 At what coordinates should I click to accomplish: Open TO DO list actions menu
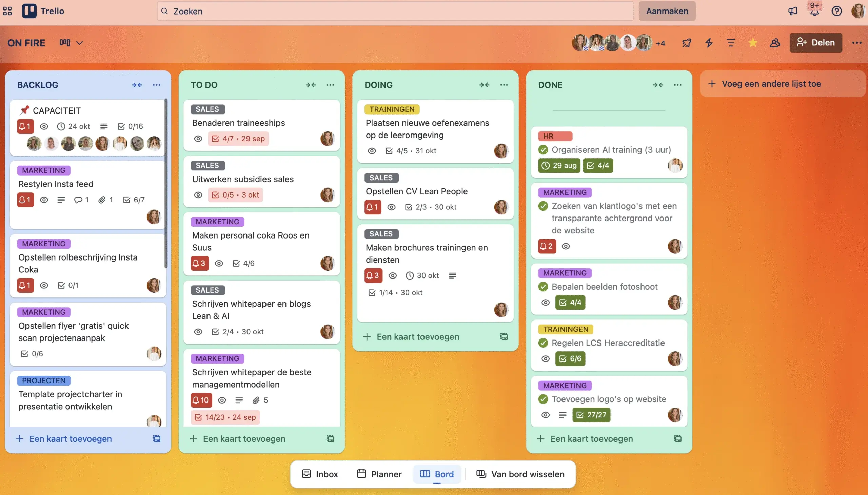click(330, 85)
